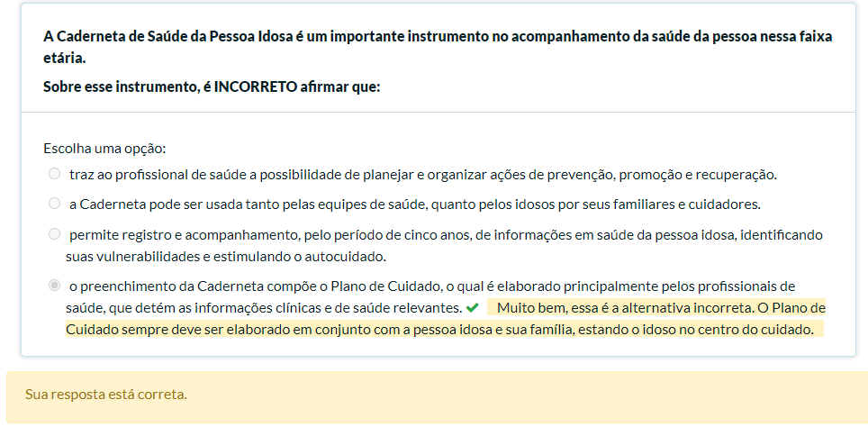Click the word "etária." in the question heading
This screenshot has height=427, width=868.
64,59
